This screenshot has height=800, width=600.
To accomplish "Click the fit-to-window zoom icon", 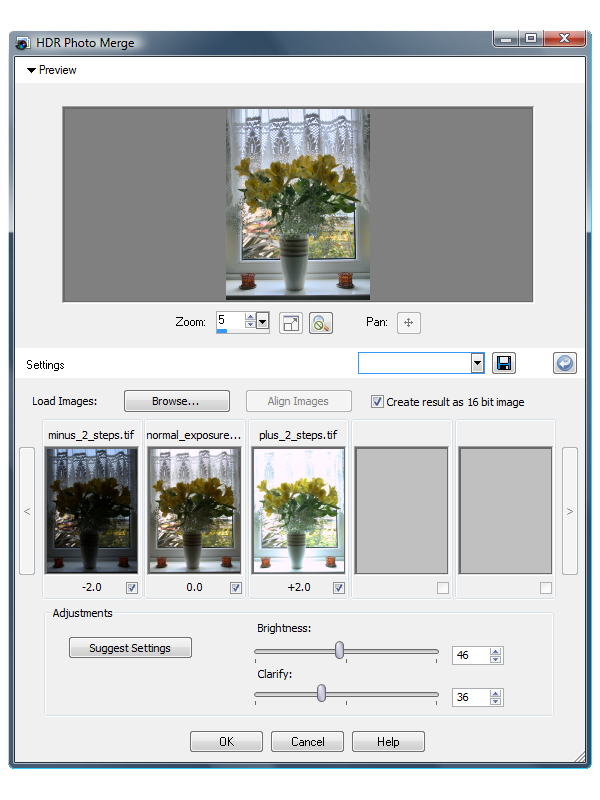I will 291,323.
